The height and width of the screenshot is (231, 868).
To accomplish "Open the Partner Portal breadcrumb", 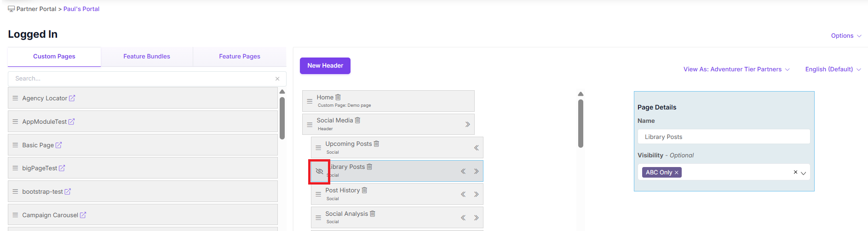I will [x=36, y=9].
